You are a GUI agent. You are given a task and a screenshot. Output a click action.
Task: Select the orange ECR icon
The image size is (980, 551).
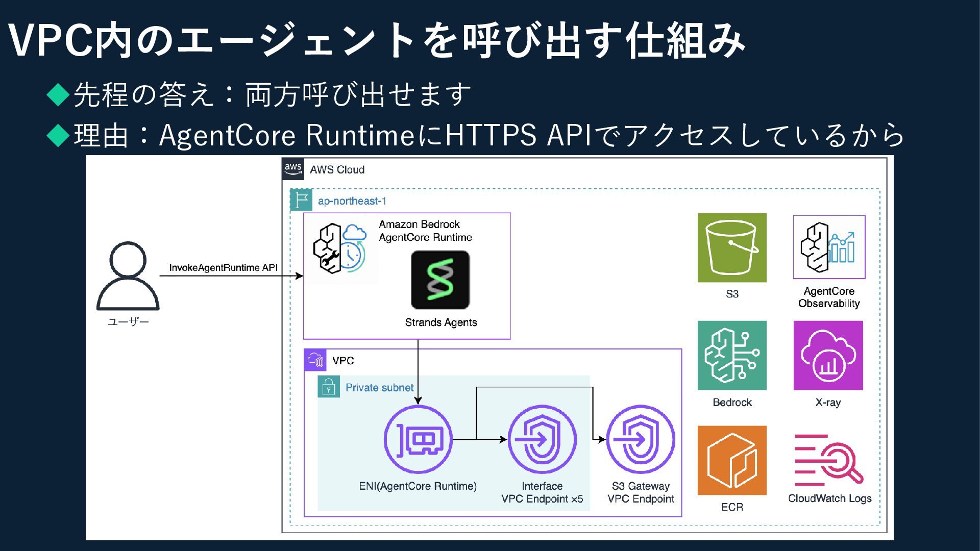(x=731, y=460)
